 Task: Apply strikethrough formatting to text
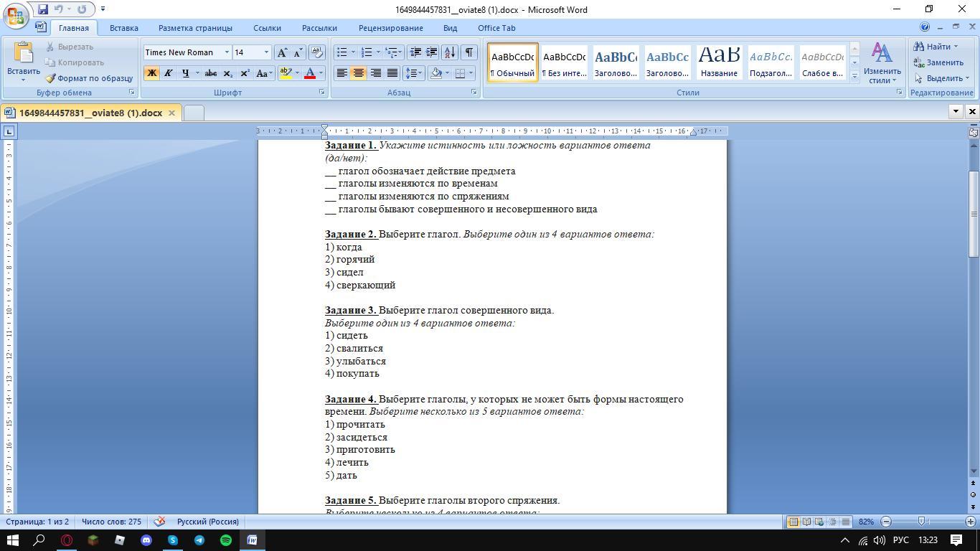(x=210, y=73)
